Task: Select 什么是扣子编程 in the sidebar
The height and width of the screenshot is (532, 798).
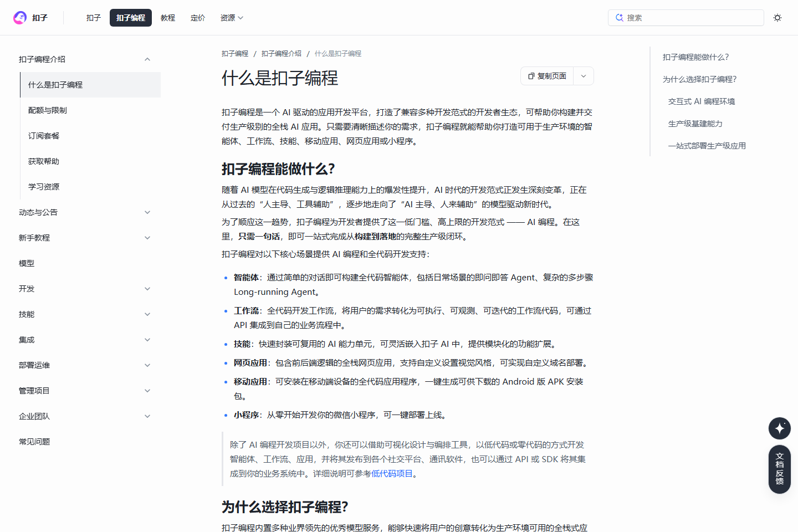Action: pos(90,85)
